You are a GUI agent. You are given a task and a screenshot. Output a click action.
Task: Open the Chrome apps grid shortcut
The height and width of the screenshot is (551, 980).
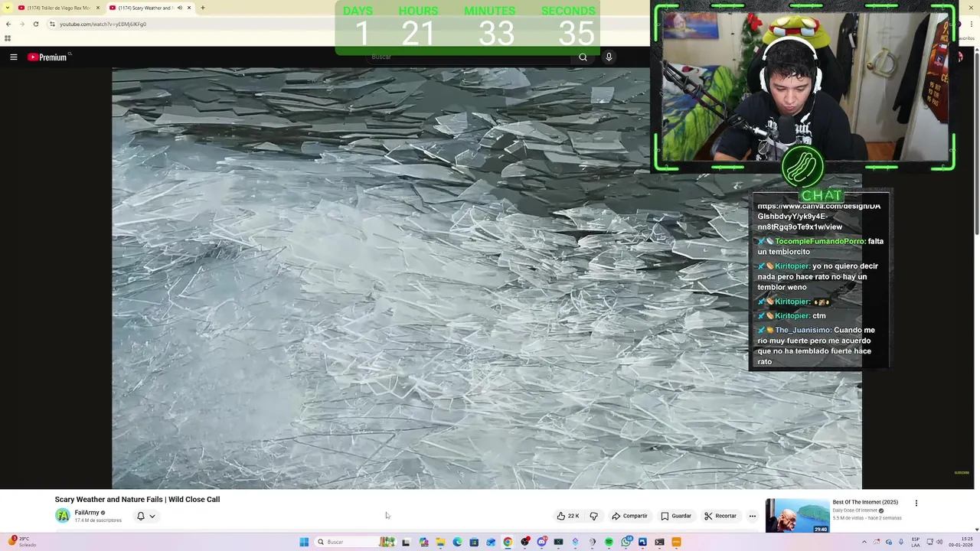pos(8,38)
